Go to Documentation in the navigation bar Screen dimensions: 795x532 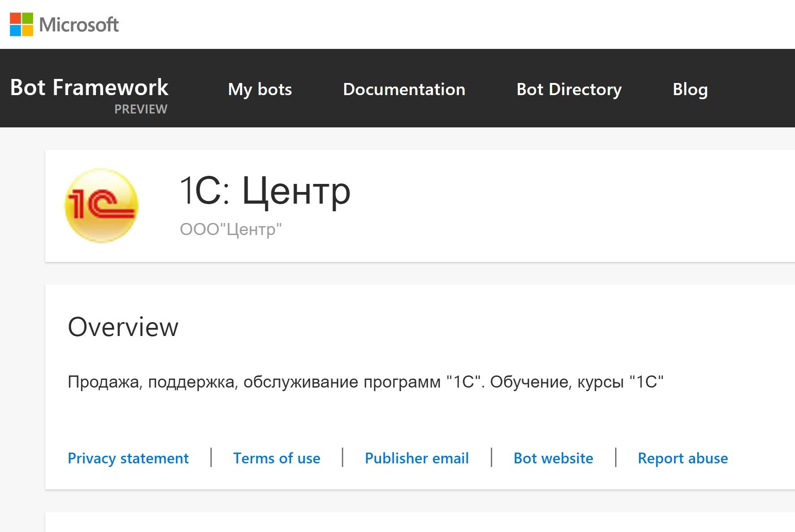404,89
